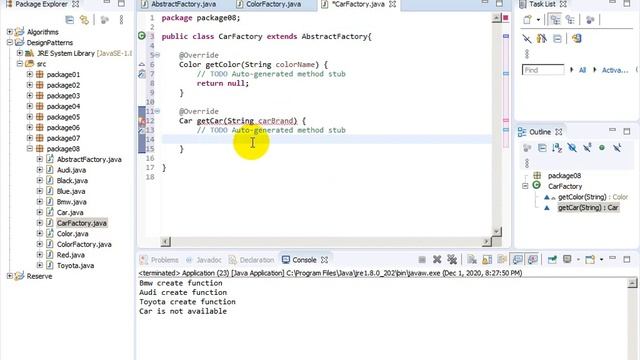Click red error indicator on overview ruler top

(x=506, y=18)
